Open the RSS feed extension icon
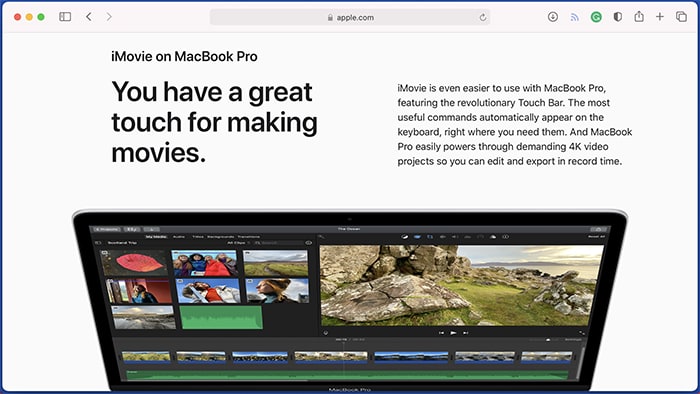The height and width of the screenshot is (394, 700). 575,17
